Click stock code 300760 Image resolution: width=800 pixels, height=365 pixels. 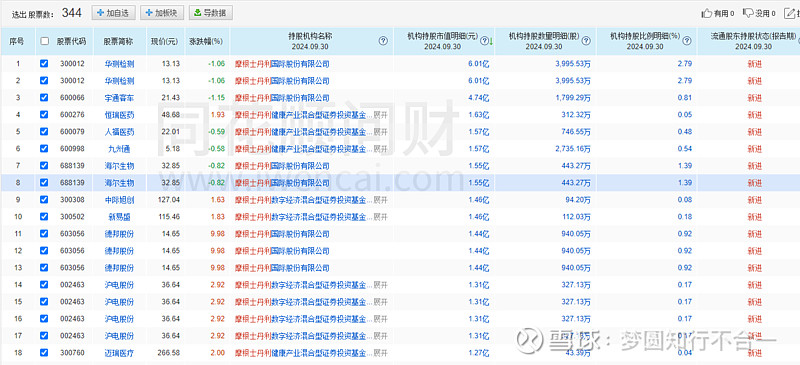(72, 353)
